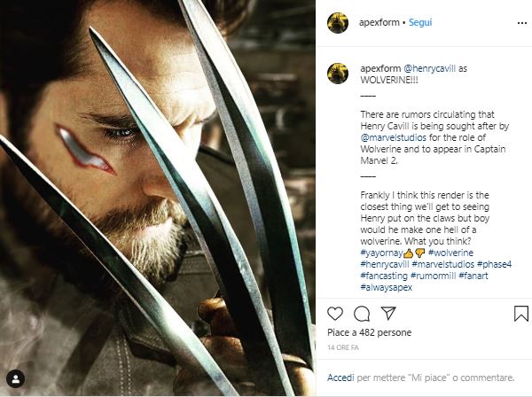Open the #alwaysapex hashtag

[x=386, y=287]
